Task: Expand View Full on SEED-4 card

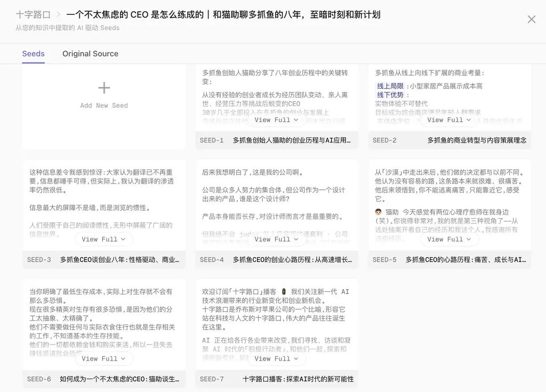Action: pos(277,239)
